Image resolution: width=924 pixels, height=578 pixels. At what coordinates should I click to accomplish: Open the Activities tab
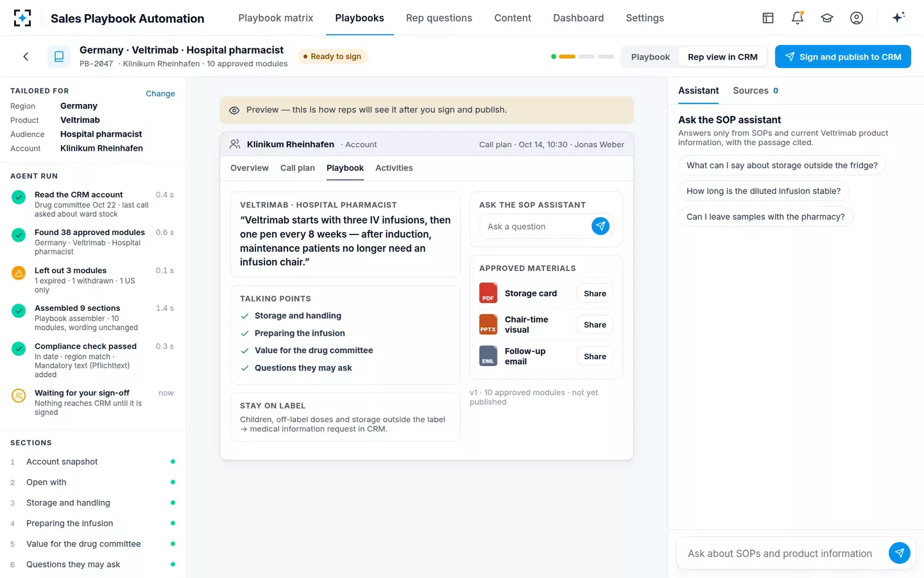394,168
